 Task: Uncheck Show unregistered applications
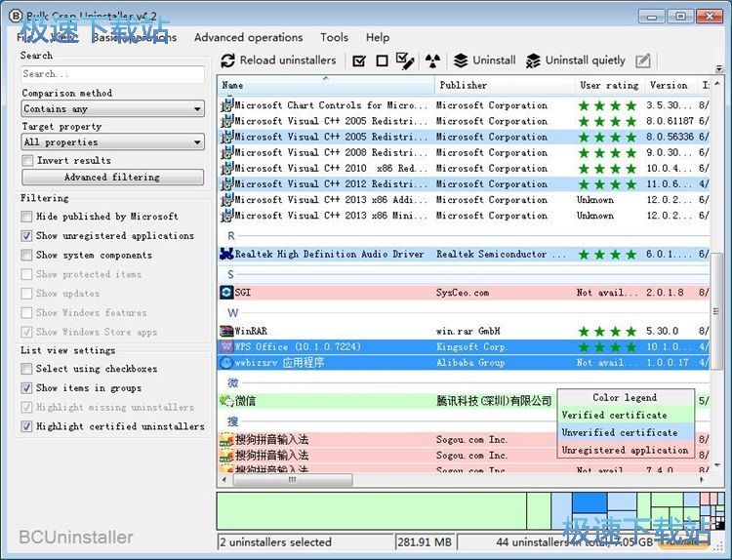26,236
